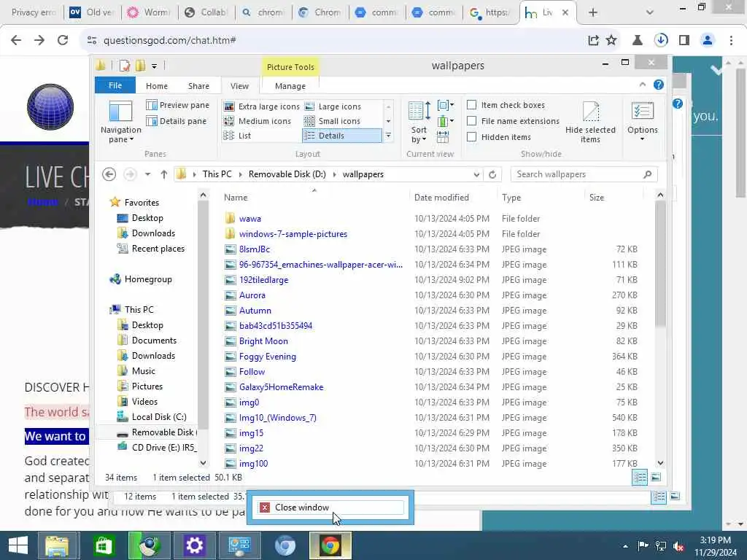Open Explorer help question mark icon
The image size is (747, 560).
659,85
